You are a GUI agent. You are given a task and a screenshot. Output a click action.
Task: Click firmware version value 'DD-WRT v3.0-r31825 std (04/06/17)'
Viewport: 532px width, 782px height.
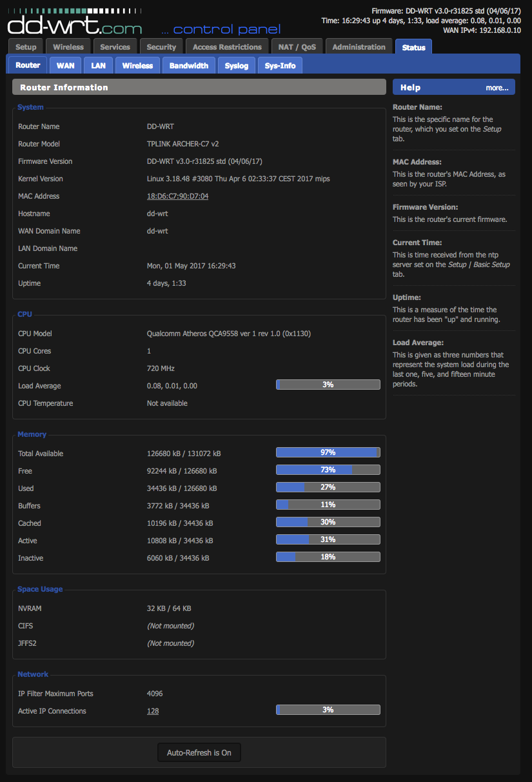pos(204,161)
